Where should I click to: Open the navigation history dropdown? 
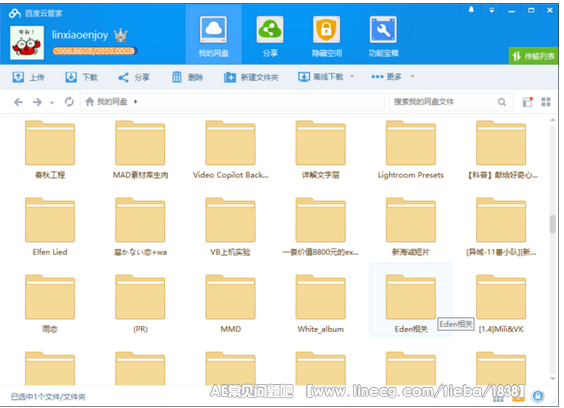pos(52,103)
